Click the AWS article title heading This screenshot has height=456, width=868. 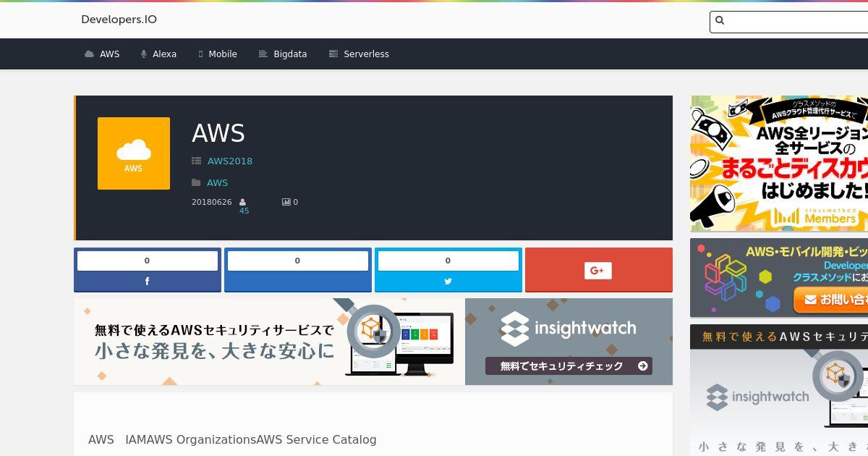218,133
